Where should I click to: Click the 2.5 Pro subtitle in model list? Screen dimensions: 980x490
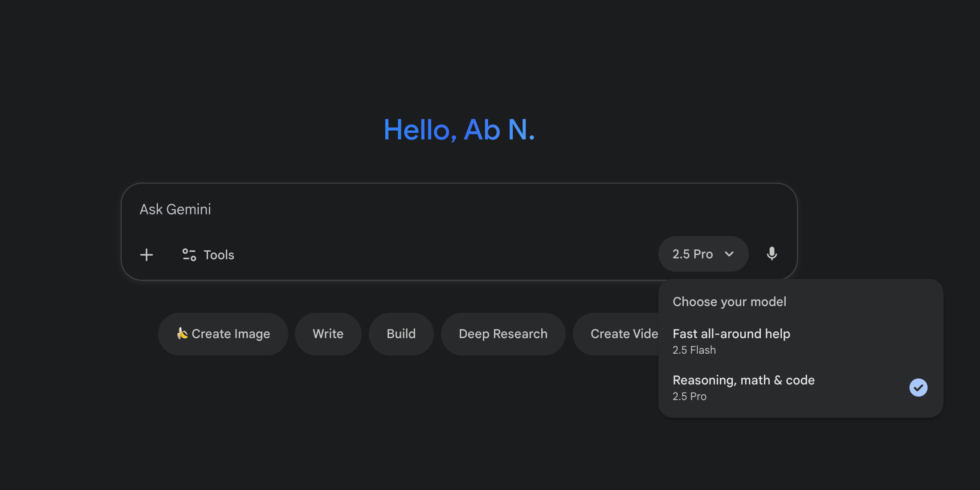tap(690, 396)
